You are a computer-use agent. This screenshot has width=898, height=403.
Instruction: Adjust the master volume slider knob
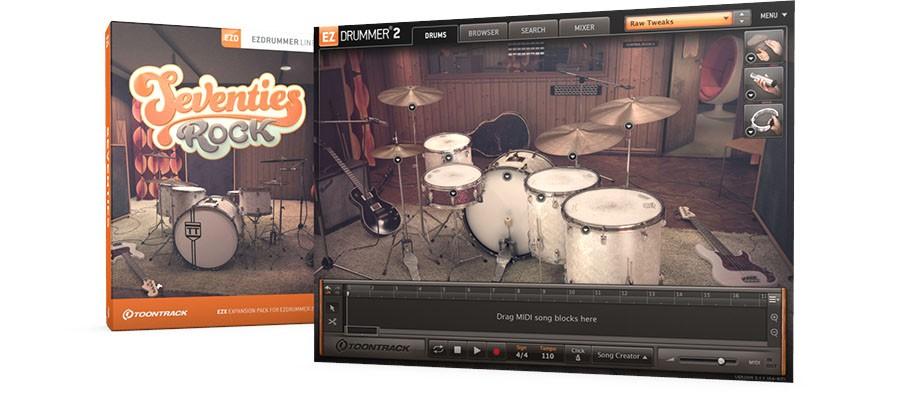coord(721,361)
